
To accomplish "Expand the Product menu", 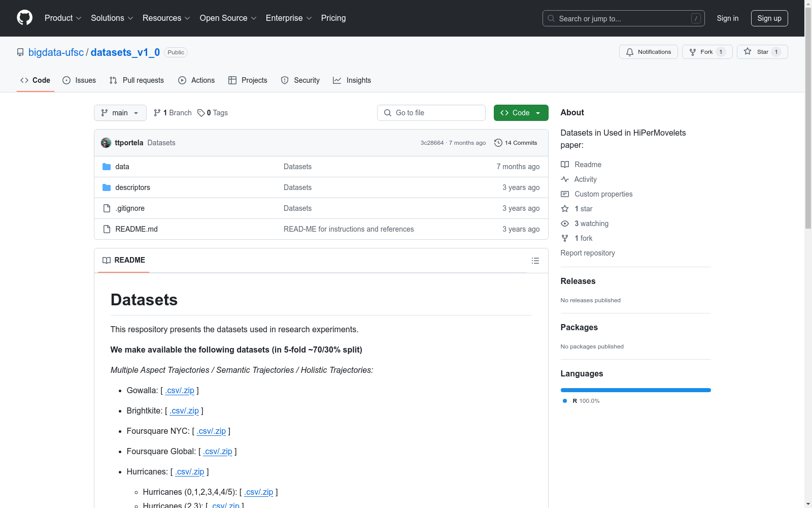I will coord(63,18).
